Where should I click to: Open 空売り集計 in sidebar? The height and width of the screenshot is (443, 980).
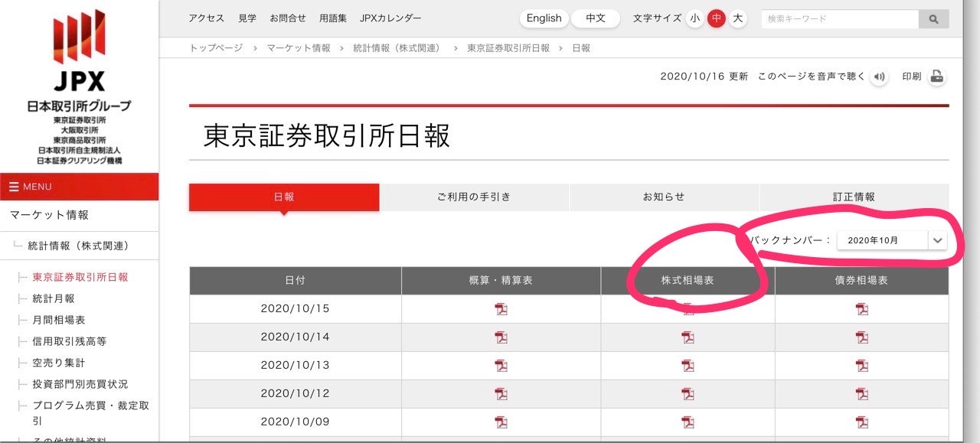(59, 363)
